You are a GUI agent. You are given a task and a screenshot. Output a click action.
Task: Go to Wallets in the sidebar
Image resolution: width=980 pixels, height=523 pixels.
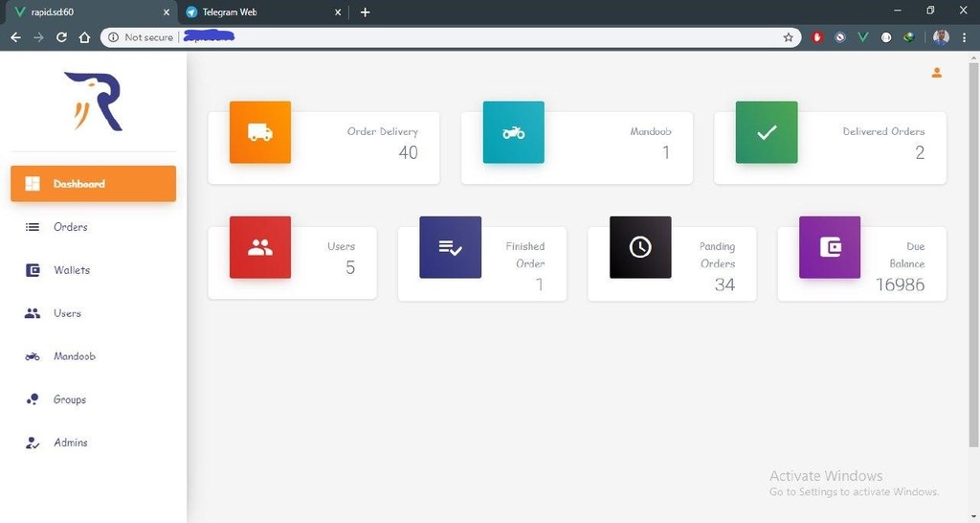pos(93,270)
